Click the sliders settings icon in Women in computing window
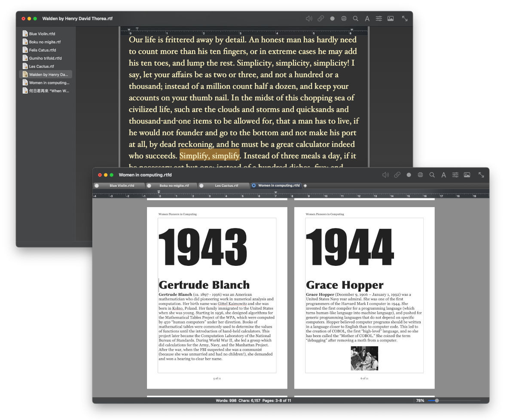 coord(455,175)
